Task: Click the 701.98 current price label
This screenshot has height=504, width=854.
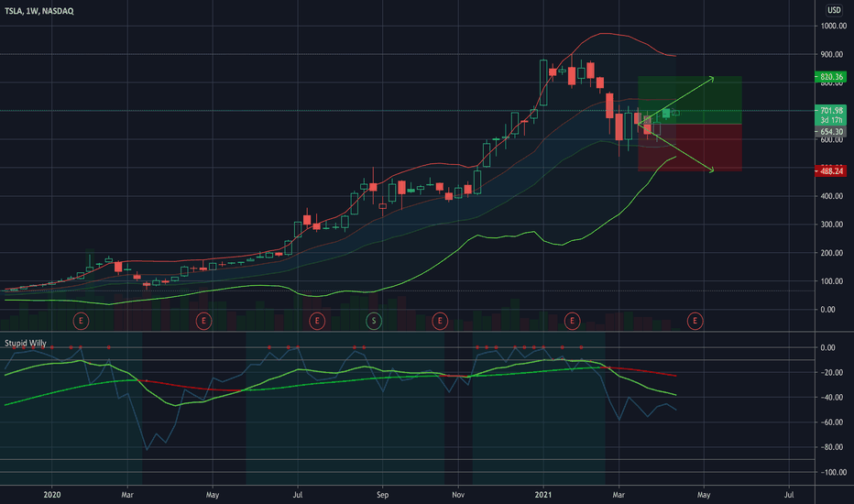Action: 830,111
